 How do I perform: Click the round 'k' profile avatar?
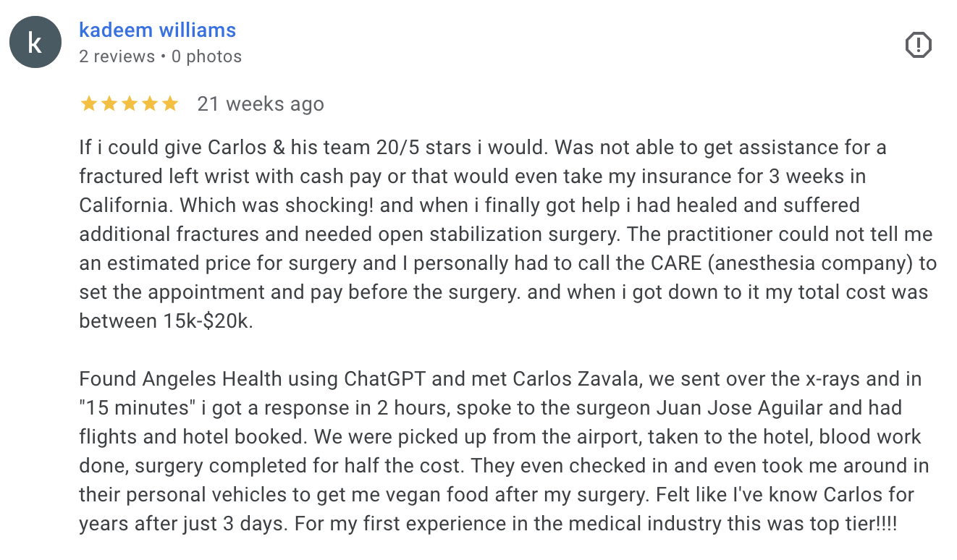pyautogui.click(x=35, y=43)
